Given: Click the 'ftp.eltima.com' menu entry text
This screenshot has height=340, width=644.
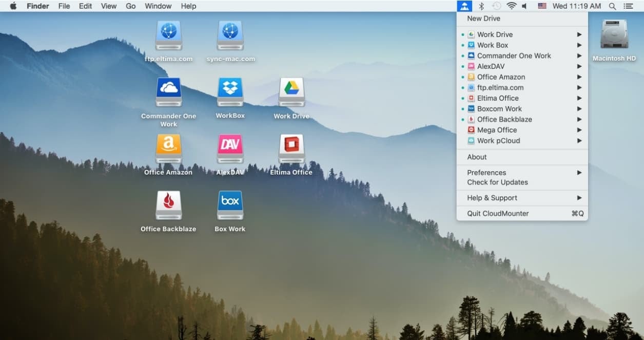Looking at the screenshot, I should pos(500,88).
